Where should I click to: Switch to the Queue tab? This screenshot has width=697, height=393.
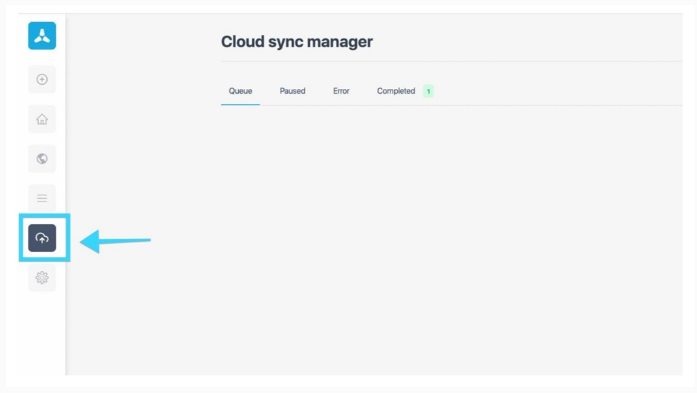point(240,91)
